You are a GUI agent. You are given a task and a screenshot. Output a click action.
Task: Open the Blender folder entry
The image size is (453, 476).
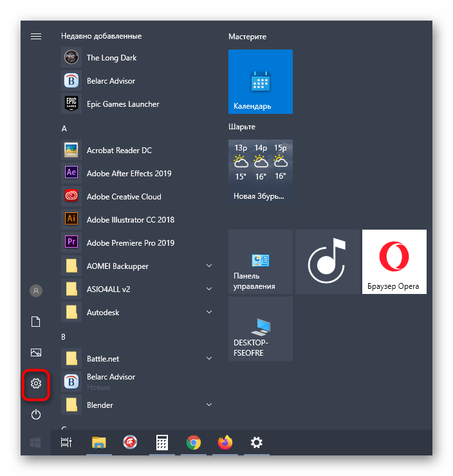coord(136,405)
